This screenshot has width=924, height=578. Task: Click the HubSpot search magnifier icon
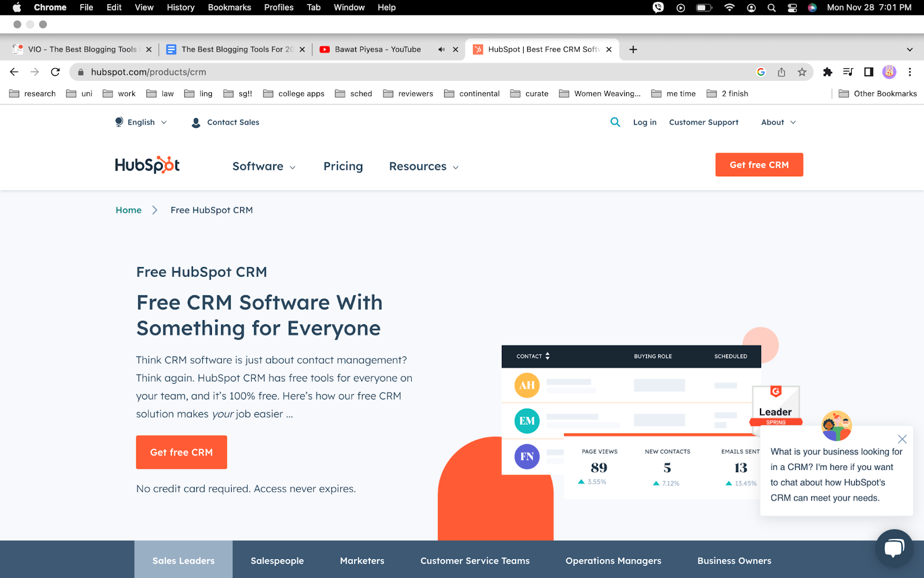615,122
